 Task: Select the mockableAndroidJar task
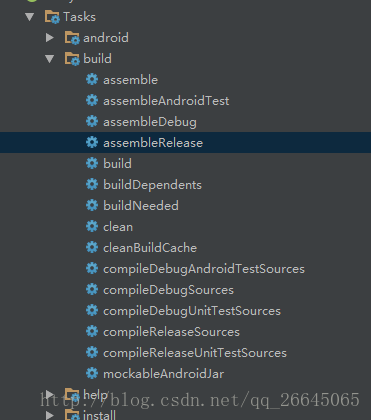[163, 374]
